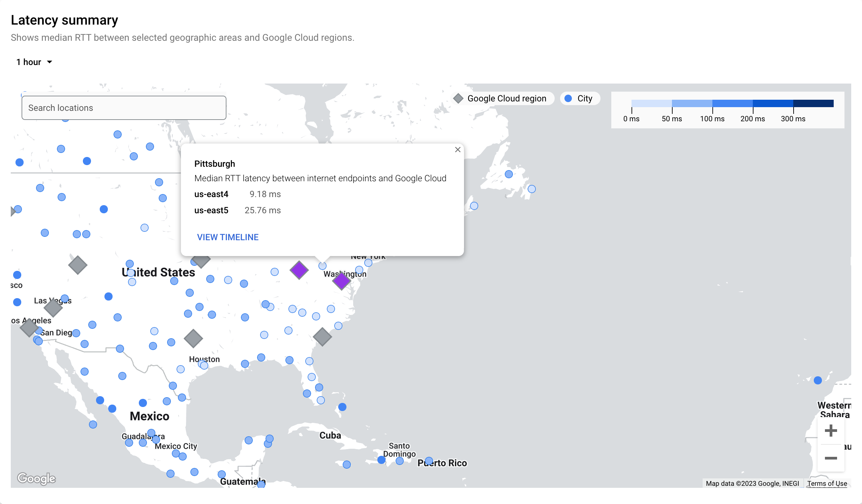Viewport: 862px width, 504px height.
Task: Click the darkest 300 ms legend color segment
Action: pos(813,103)
